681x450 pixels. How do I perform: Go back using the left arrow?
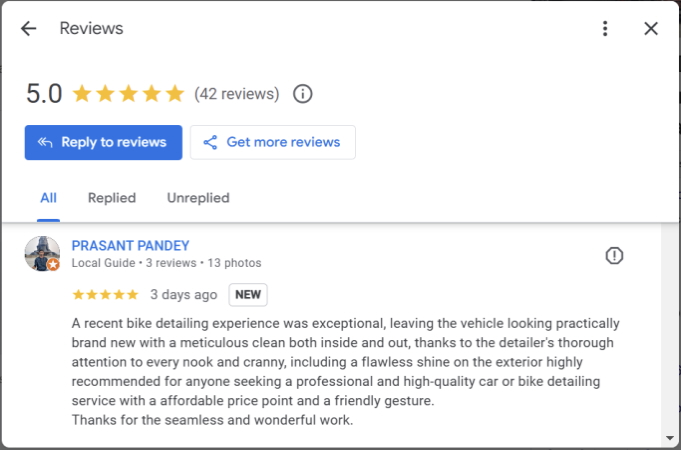(28, 29)
